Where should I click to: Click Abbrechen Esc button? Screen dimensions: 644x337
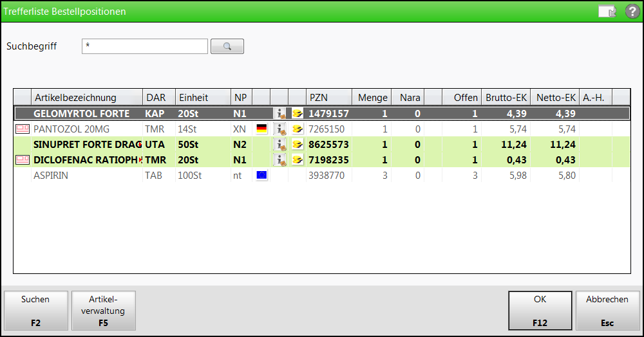tap(607, 311)
